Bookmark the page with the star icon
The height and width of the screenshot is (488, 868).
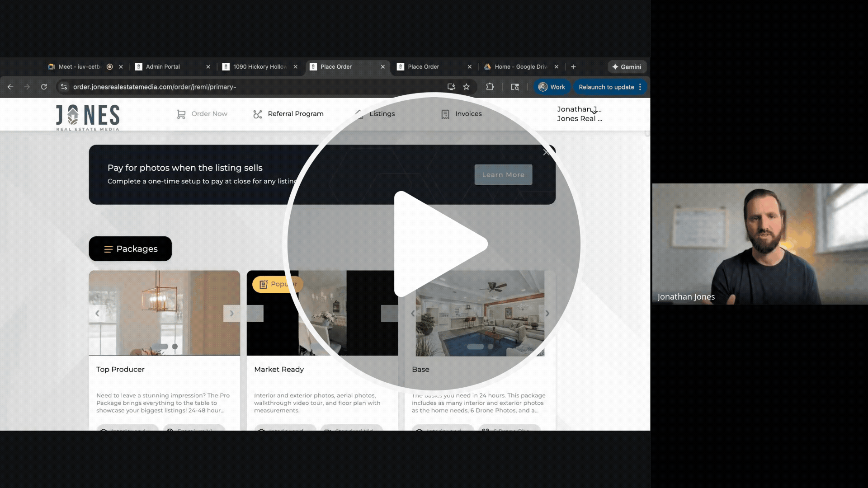[467, 87]
